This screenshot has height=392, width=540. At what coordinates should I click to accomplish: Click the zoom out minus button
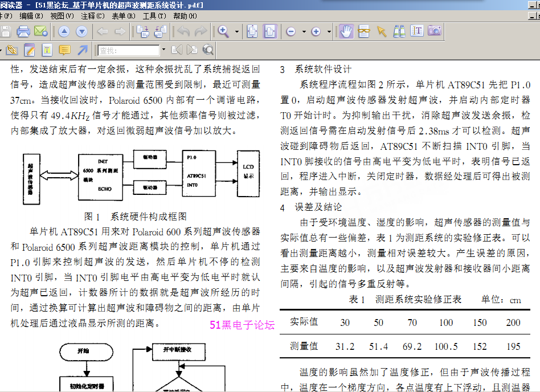click(x=291, y=31)
